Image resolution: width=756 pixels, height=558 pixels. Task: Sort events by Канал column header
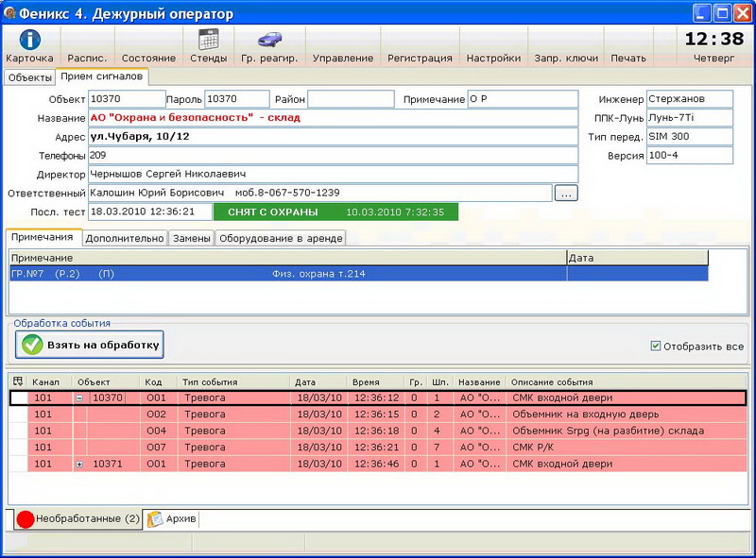click(x=50, y=381)
